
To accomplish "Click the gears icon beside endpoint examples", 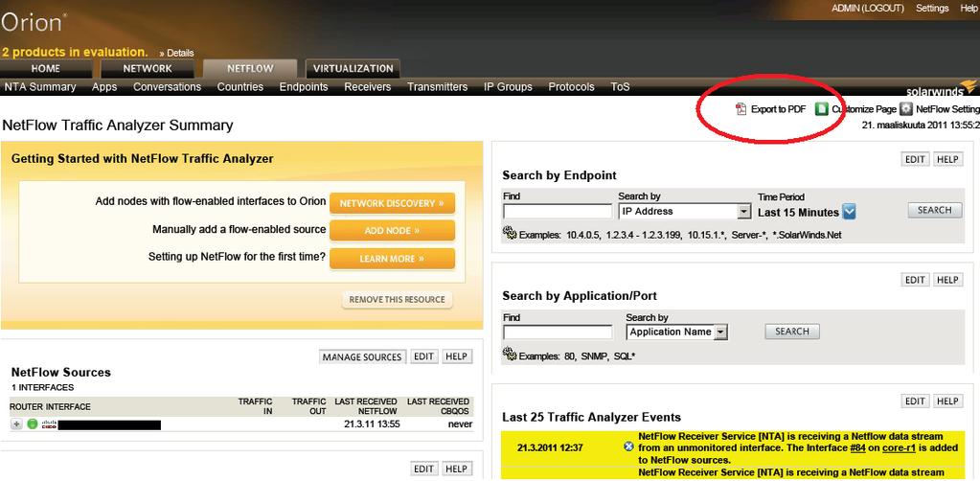I will 510,234.
